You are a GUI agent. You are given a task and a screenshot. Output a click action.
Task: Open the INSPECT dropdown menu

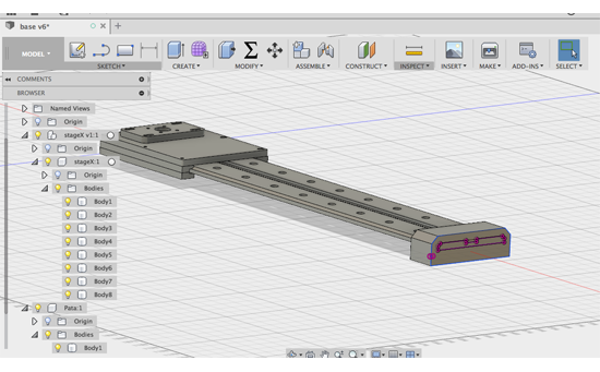click(x=414, y=66)
